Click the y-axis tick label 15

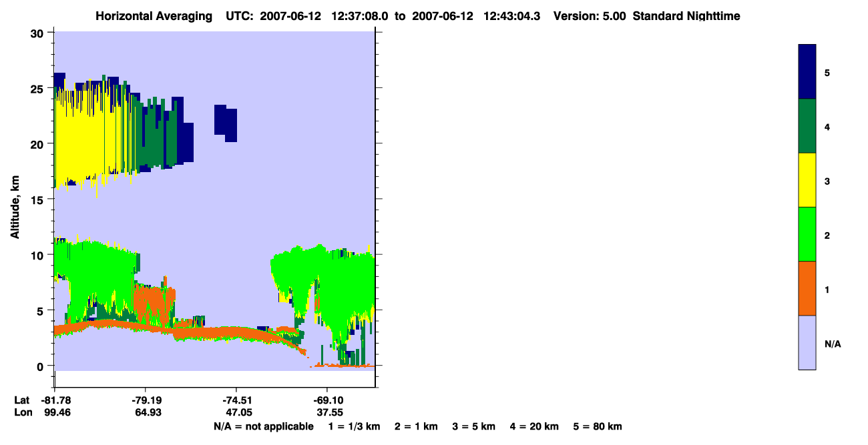[39, 199]
